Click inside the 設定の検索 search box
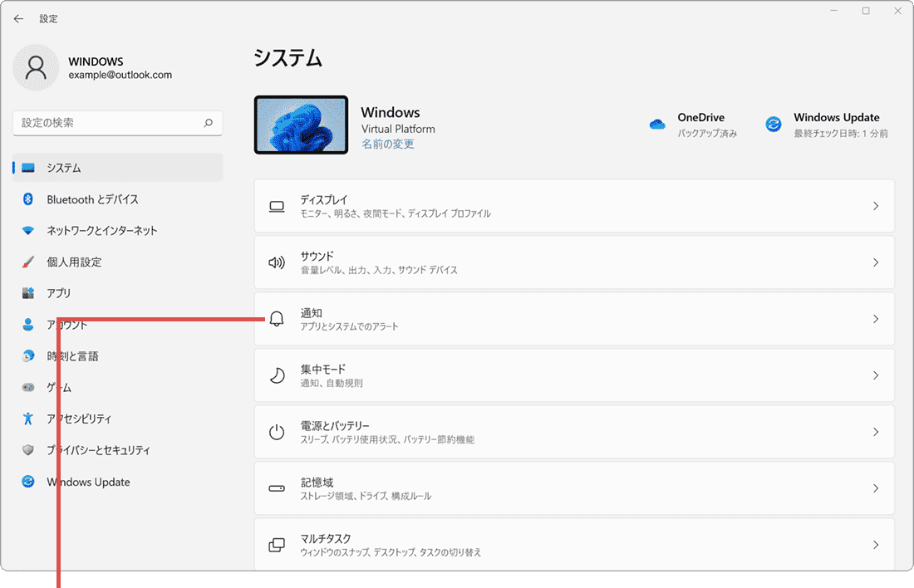914x588 pixels. point(116,123)
